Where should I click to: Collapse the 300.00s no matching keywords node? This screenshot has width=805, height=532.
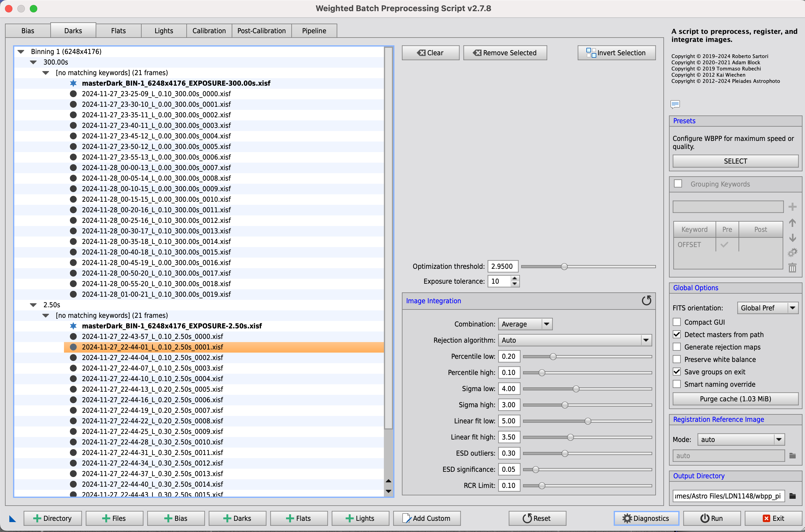tap(46, 73)
